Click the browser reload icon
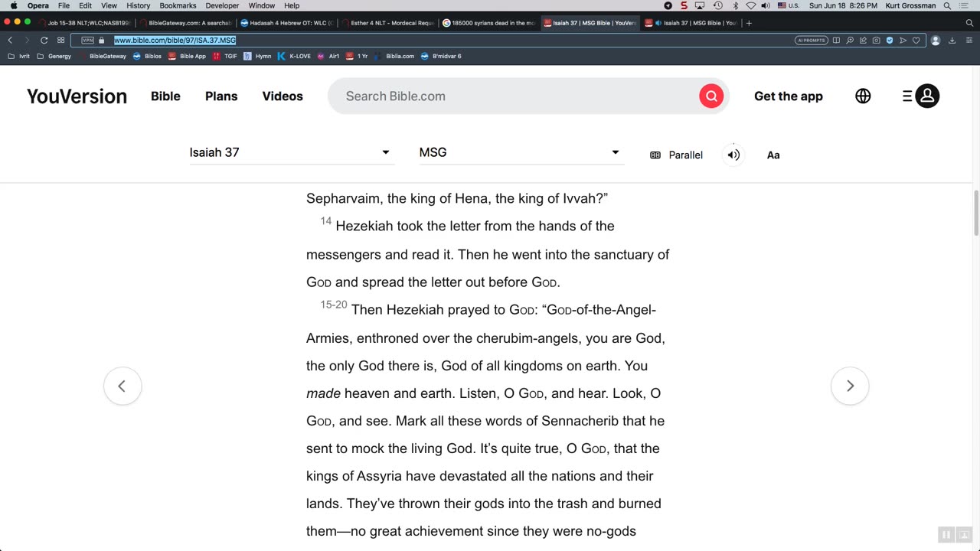The width and height of the screenshot is (980, 551). (x=44, y=40)
